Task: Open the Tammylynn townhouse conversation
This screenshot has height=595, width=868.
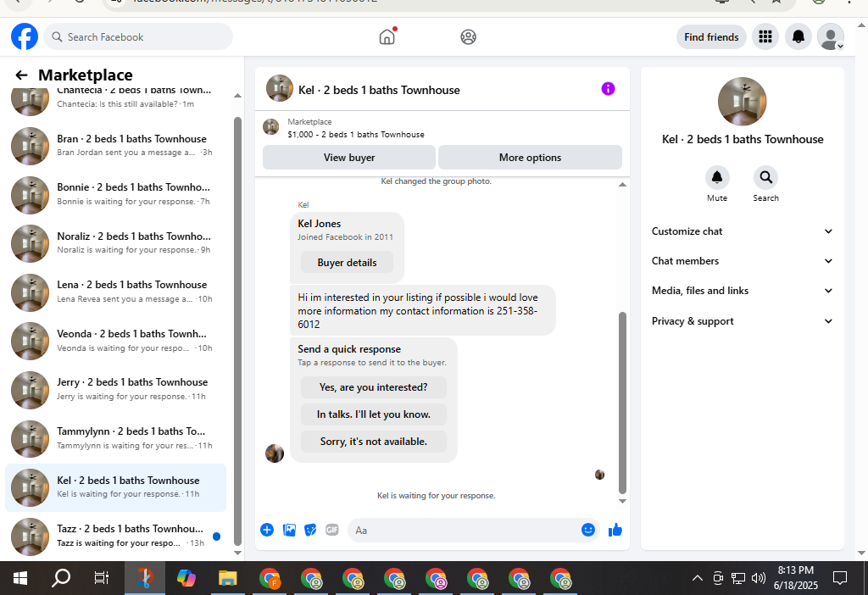Action: pos(115,438)
